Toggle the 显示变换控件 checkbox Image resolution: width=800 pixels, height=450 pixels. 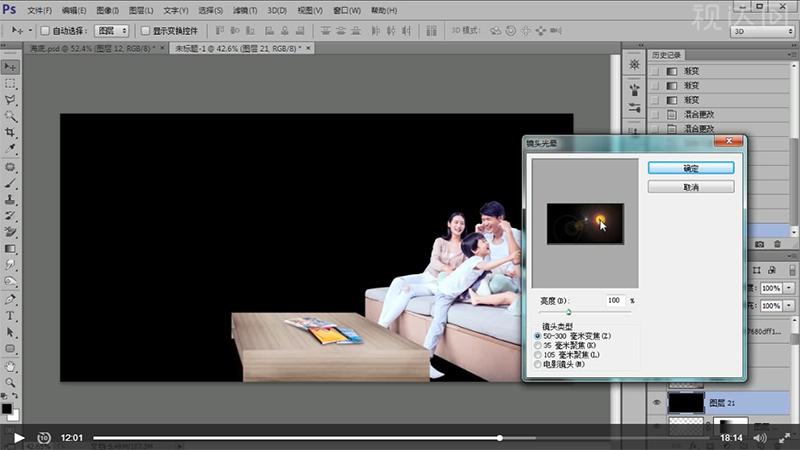(x=145, y=31)
